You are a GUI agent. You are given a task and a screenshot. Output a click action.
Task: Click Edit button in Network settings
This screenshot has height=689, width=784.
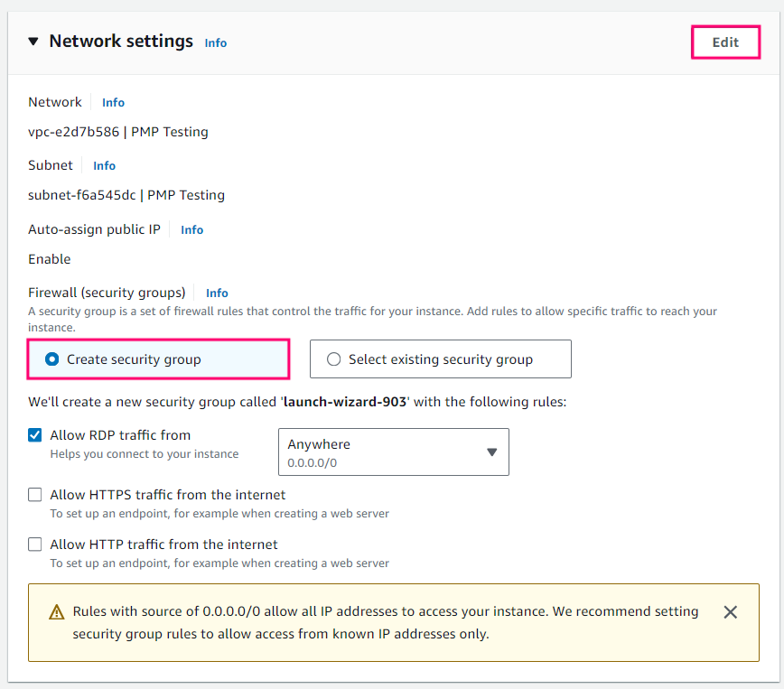coord(725,42)
